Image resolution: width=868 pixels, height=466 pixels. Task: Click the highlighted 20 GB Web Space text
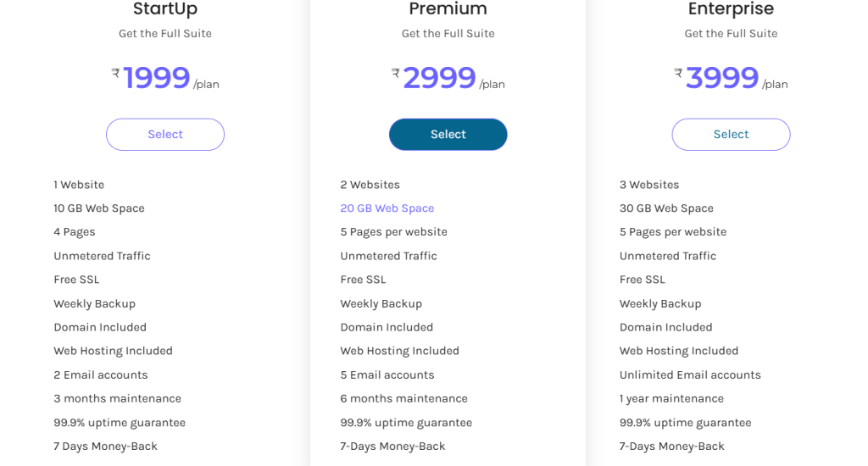pyautogui.click(x=387, y=208)
